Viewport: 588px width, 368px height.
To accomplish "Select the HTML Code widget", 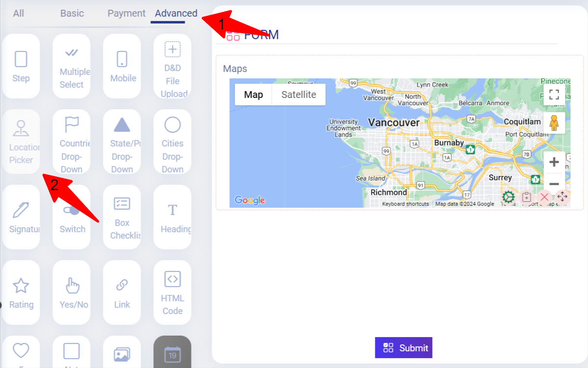I will pos(172,293).
